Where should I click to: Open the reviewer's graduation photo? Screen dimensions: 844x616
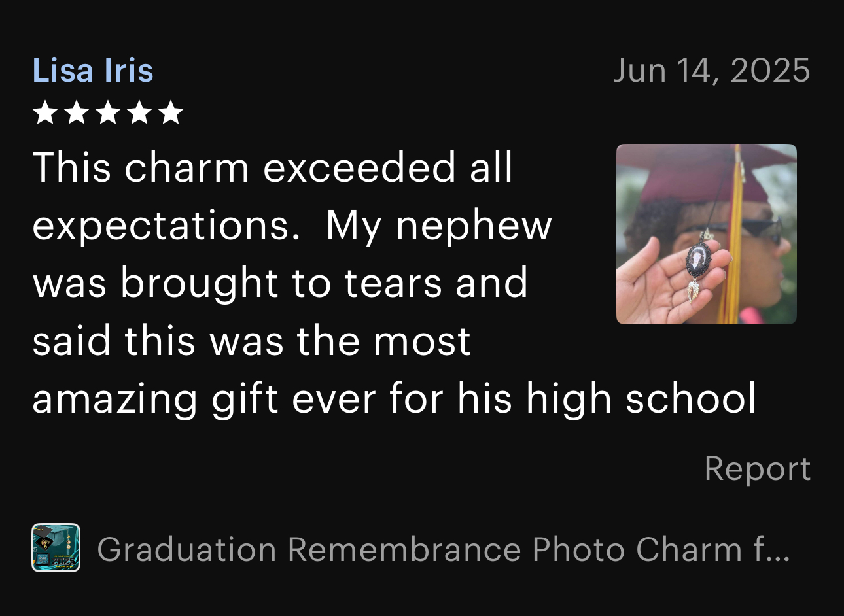(x=707, y=234)
